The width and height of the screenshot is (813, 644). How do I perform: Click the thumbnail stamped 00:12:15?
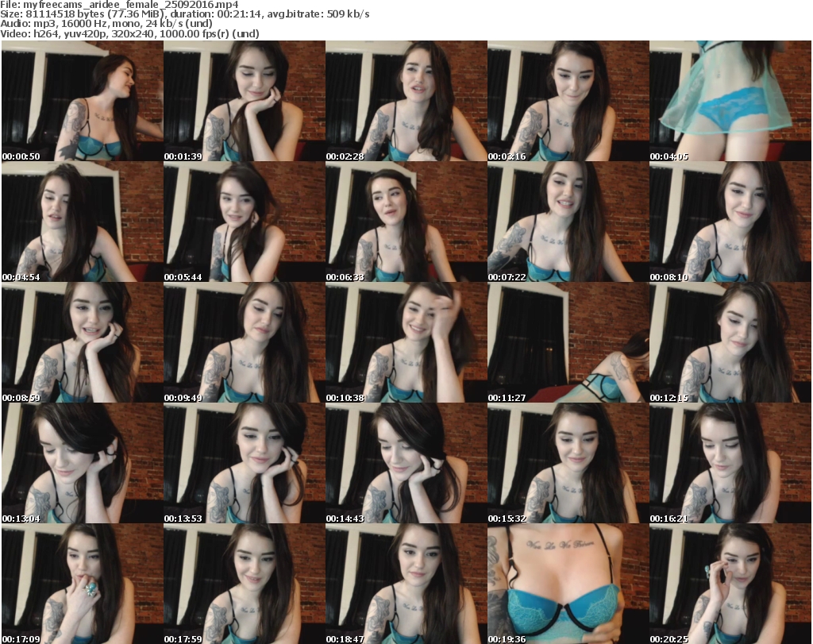730,342
